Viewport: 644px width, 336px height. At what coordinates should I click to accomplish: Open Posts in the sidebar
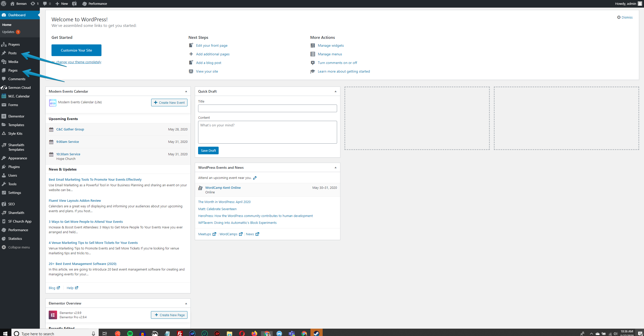pyautogui.click(x=12, y=53)
